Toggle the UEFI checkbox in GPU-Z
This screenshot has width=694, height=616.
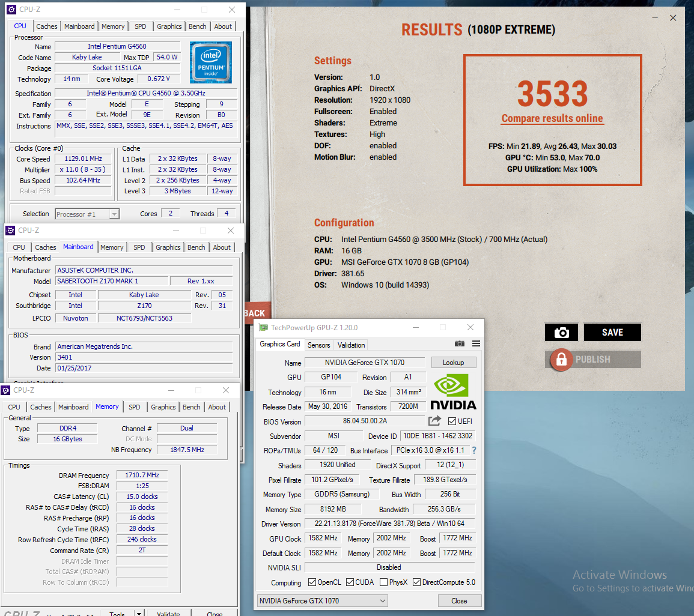pos(452,421)
